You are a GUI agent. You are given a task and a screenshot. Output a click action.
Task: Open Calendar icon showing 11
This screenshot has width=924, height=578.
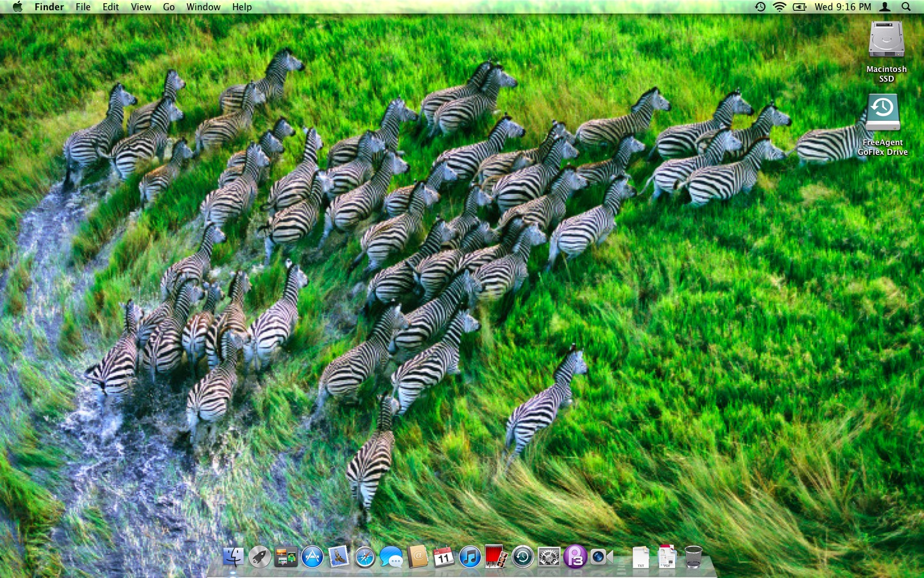pyautogui.click(x=443, y=557)
